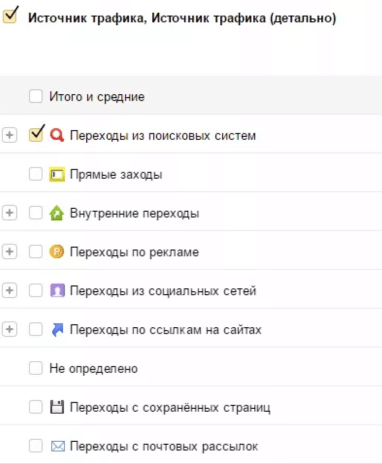Expand Переходы по ссылкам на сайтах
382x464 pixels.
pos(9,329)
